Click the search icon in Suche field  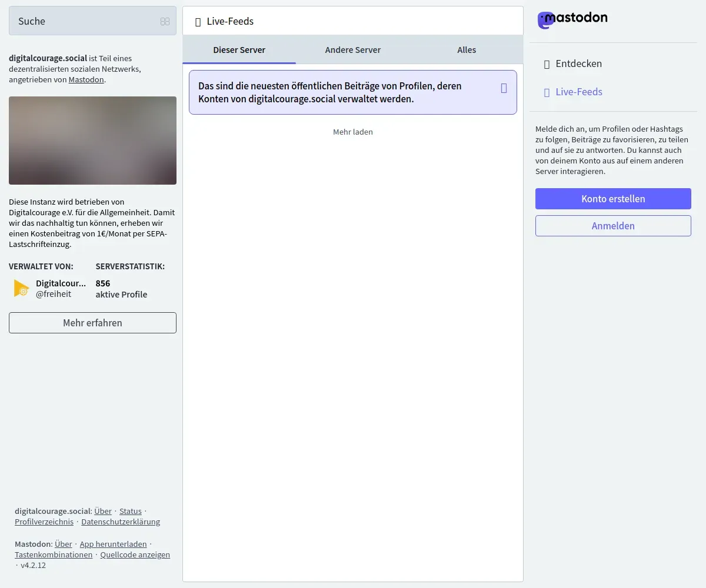coord(165,21)
